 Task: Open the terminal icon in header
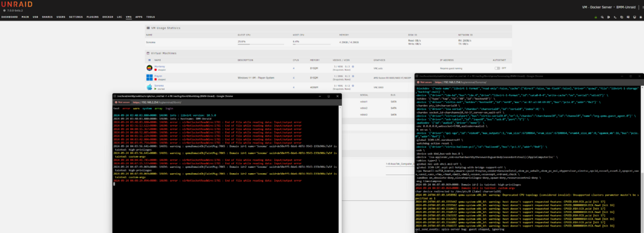615,17
